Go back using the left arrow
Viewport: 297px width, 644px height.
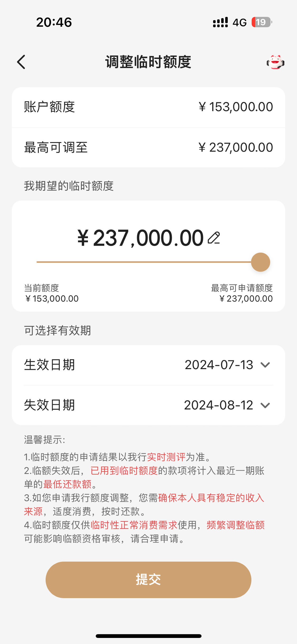click(x=21, y=62)
